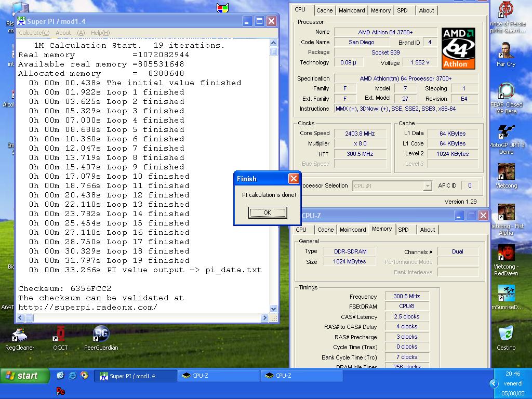The width and height of the screenshot is (532, 399).
Task: Open the About menu in Super PI
Action: click(x=70, y=33)
